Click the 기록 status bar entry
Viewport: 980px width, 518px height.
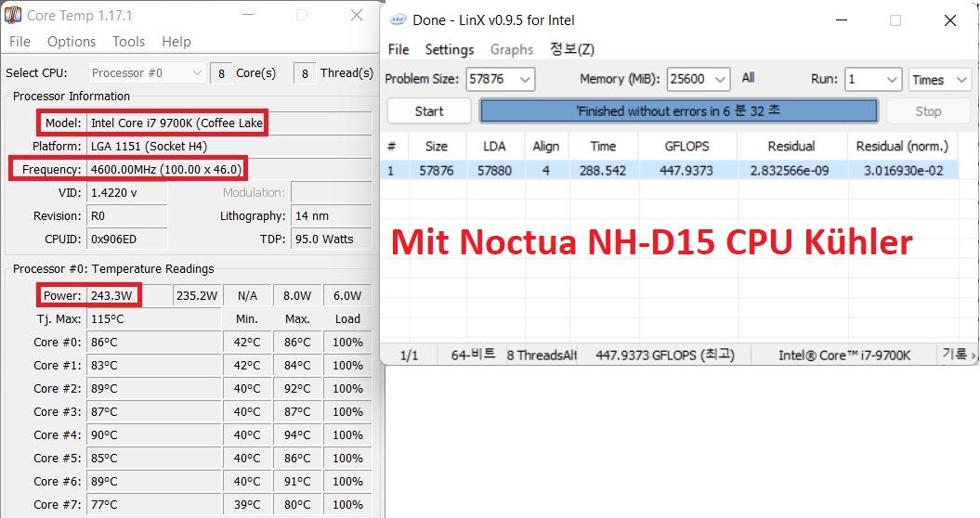956,355
